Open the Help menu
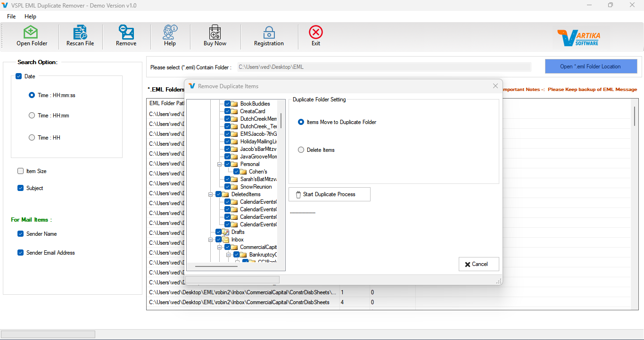Screen dimensions: 644x340 click(x=30, y=17)
